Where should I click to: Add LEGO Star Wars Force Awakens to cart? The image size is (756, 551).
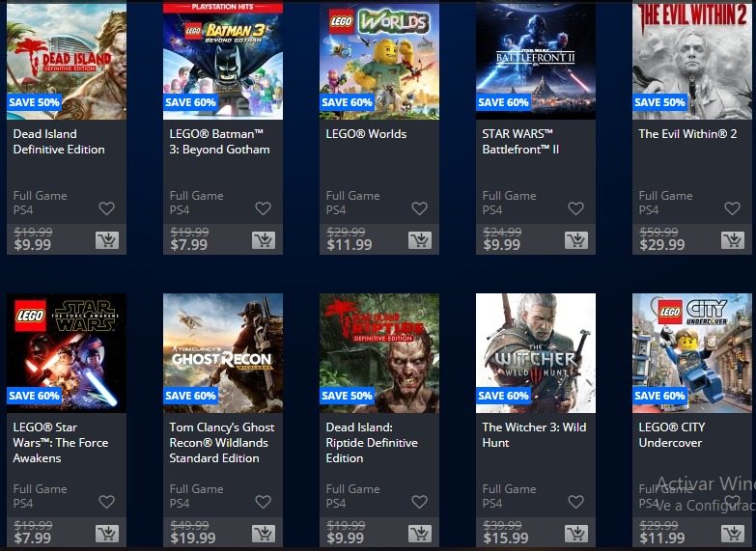(107, 534)
